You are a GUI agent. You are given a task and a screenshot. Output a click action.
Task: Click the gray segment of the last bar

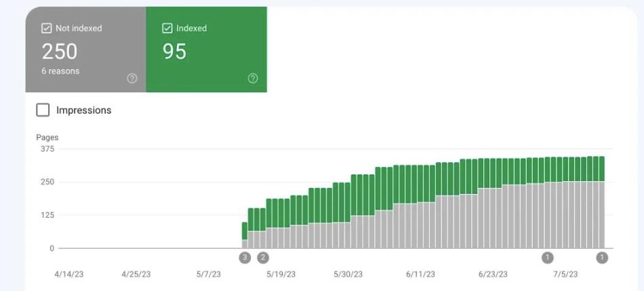click(601, 214)
